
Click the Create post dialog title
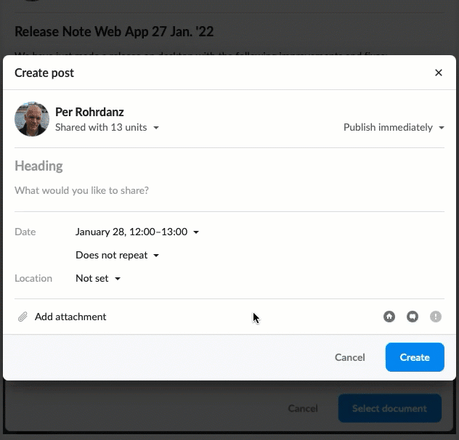pos(44,73)
